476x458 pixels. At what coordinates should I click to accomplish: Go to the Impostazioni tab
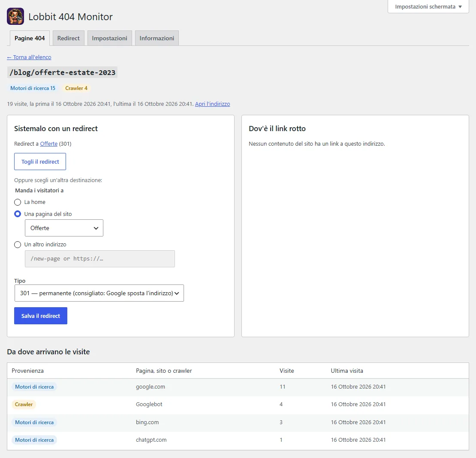coord(110,38)
